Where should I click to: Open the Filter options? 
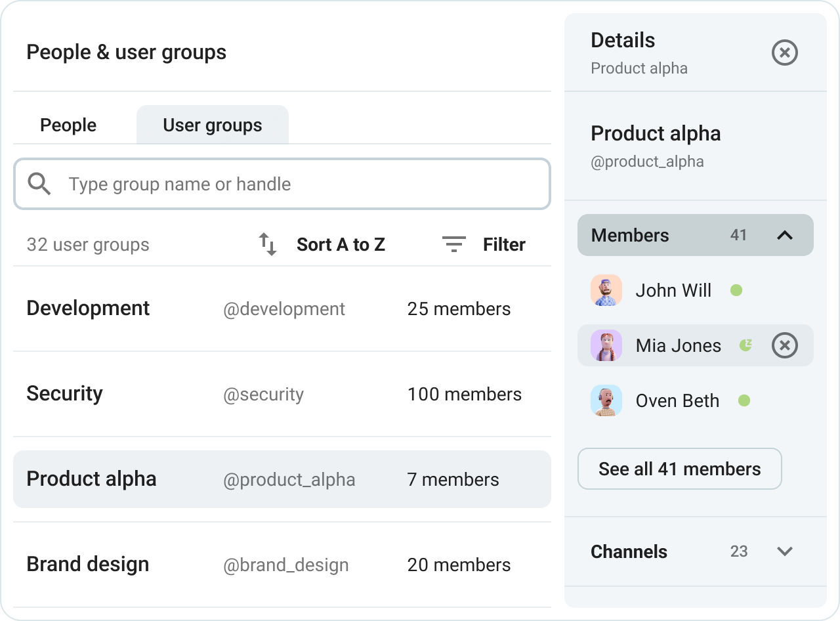tap(503, 244)
